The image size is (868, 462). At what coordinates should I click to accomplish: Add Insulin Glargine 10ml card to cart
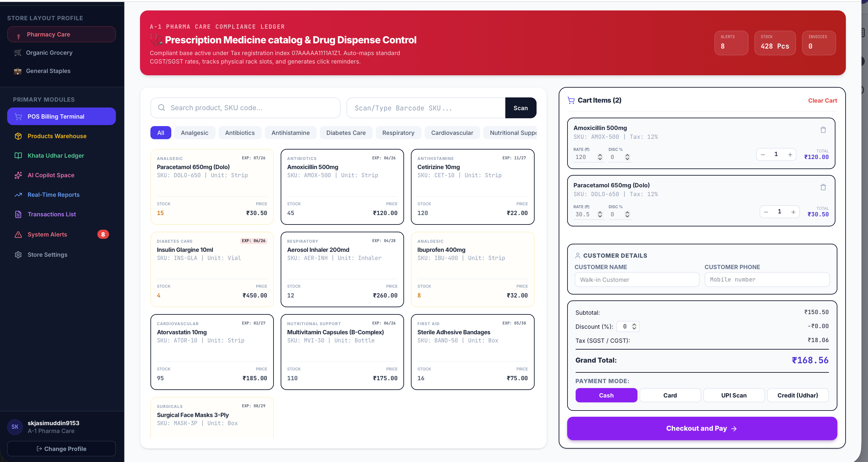click(x=212, y=269)
